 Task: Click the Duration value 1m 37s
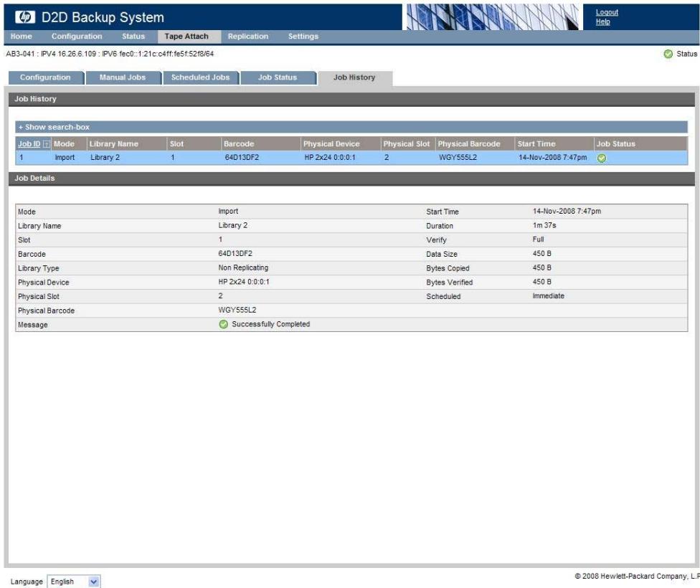[544, 225]
